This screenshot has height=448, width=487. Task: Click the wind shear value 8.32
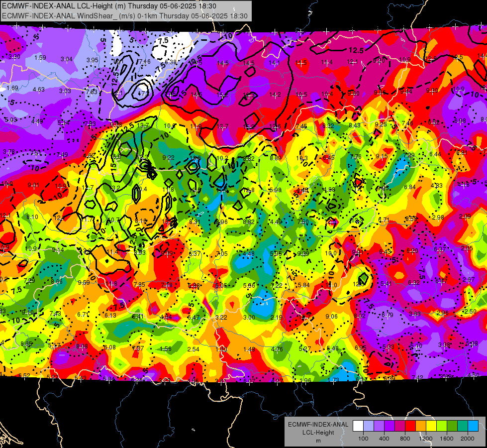point(328,125)
